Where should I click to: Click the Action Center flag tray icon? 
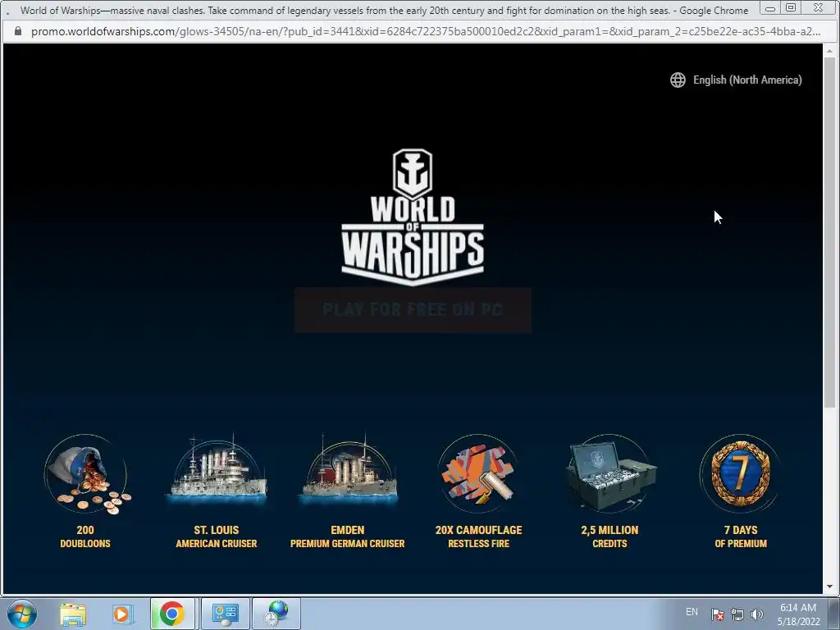pos(718,614)
